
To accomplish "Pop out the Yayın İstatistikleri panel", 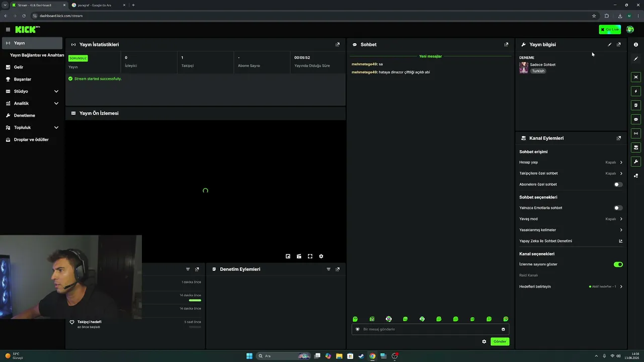I will pyautogui.click(x=338, y=44).
